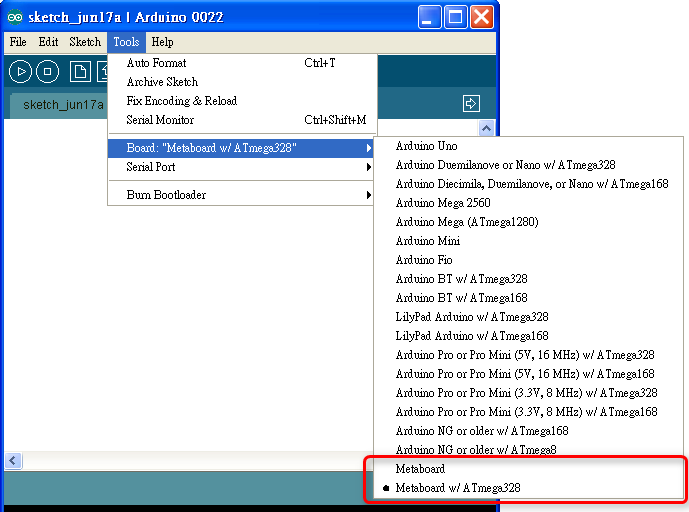Select Arduino BT w/ ATmega328

click(528, 279)
